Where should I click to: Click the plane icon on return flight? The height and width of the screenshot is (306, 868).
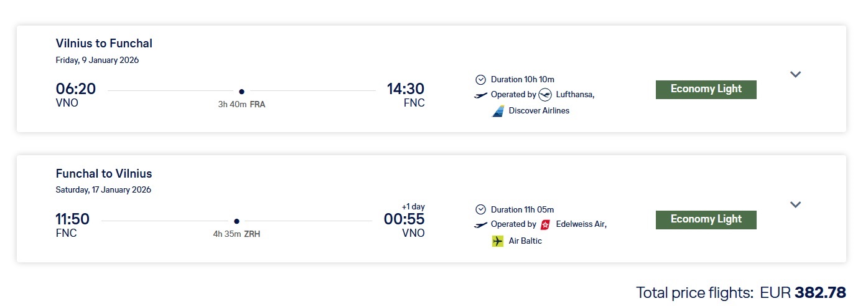[x=480, y=225]
